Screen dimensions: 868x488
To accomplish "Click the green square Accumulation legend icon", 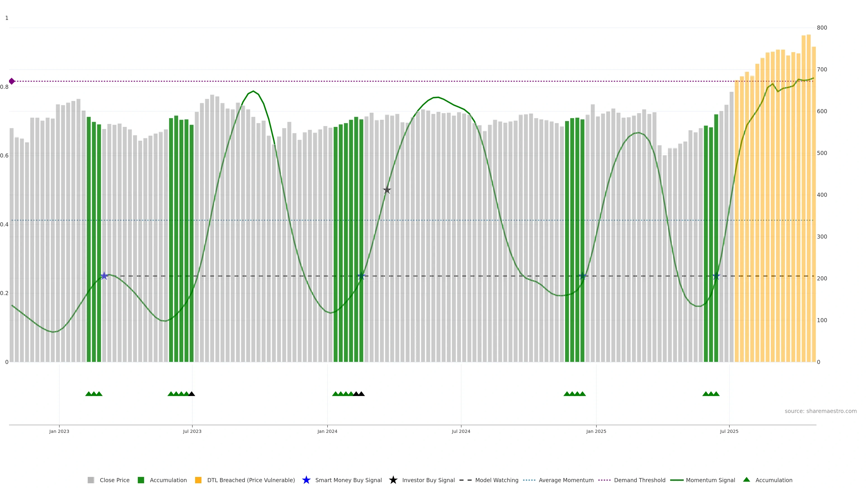I will 141,480.
